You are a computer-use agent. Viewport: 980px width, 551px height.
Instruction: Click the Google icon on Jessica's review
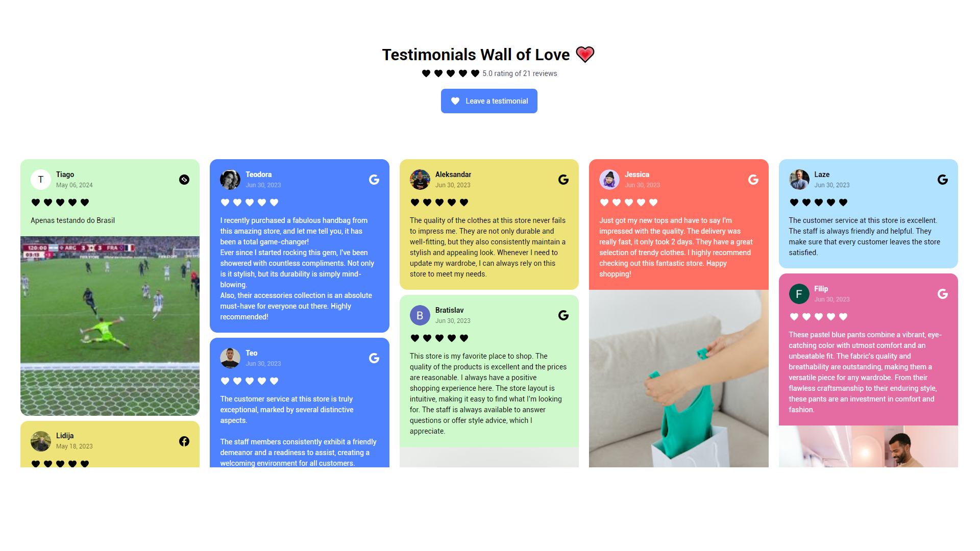coord(752,180)
